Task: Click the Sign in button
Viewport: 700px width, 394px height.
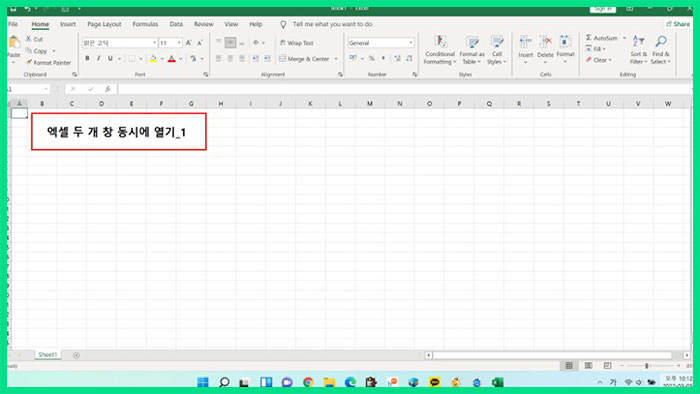Action: pos(603,8)
